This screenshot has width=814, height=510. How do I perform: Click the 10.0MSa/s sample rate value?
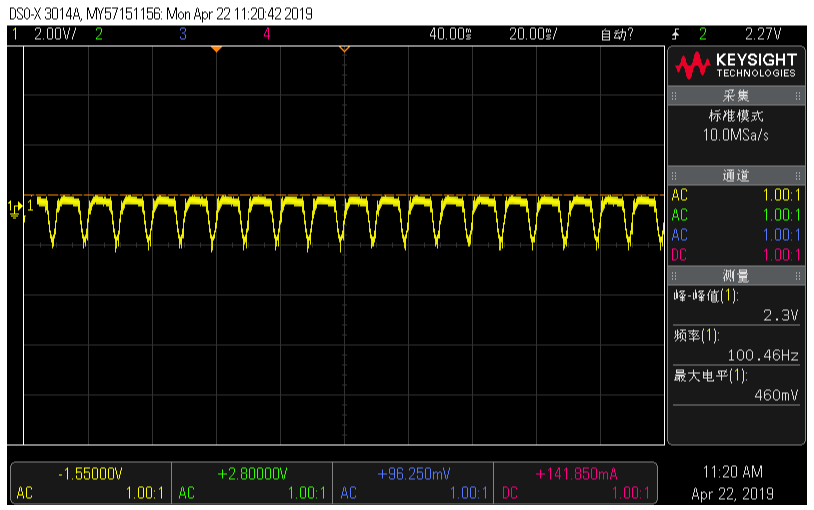[x=736, y=135]
